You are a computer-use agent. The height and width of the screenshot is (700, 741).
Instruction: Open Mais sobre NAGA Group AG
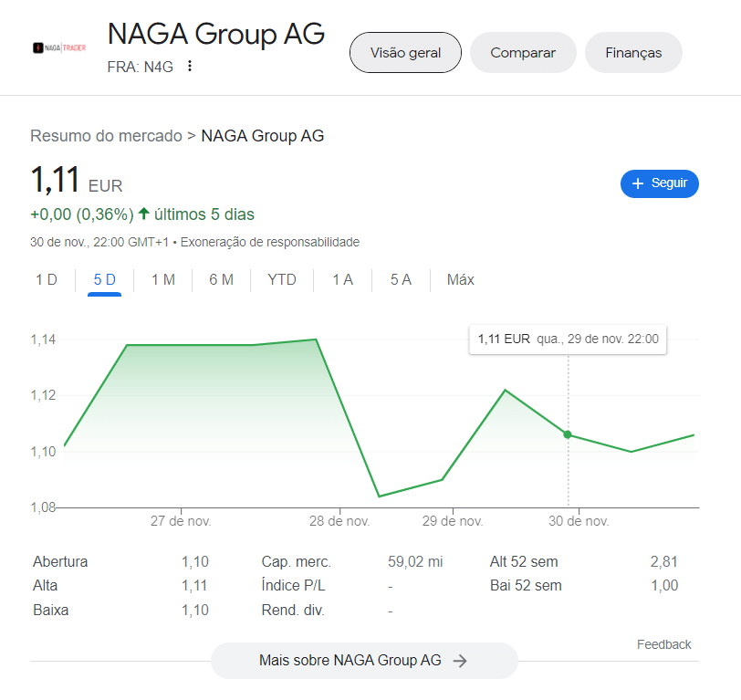coord(364,660)
